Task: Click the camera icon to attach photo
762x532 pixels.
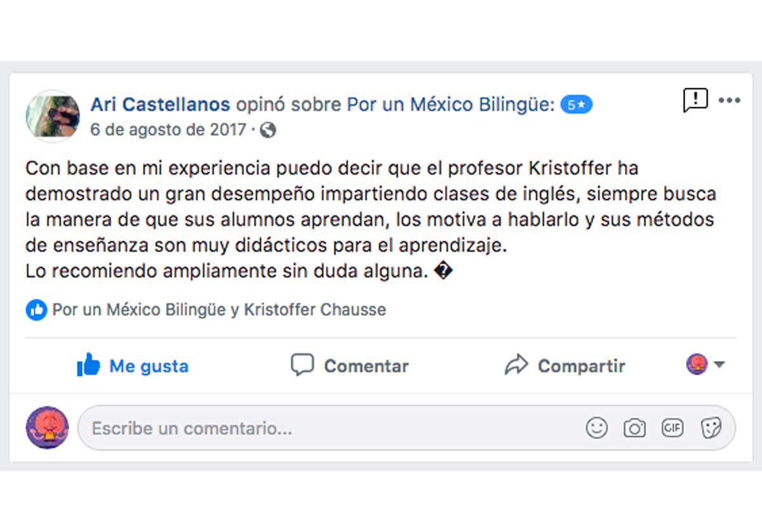Action: 634,429
